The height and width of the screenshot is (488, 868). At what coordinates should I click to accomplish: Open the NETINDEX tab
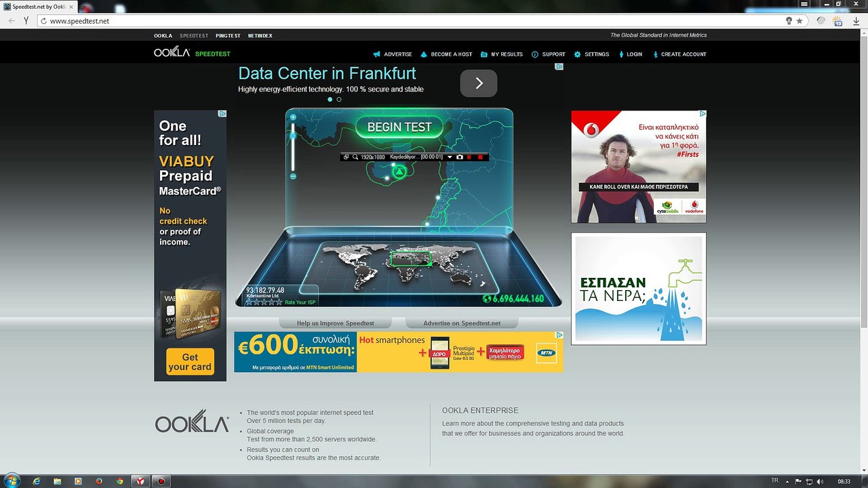260,35
